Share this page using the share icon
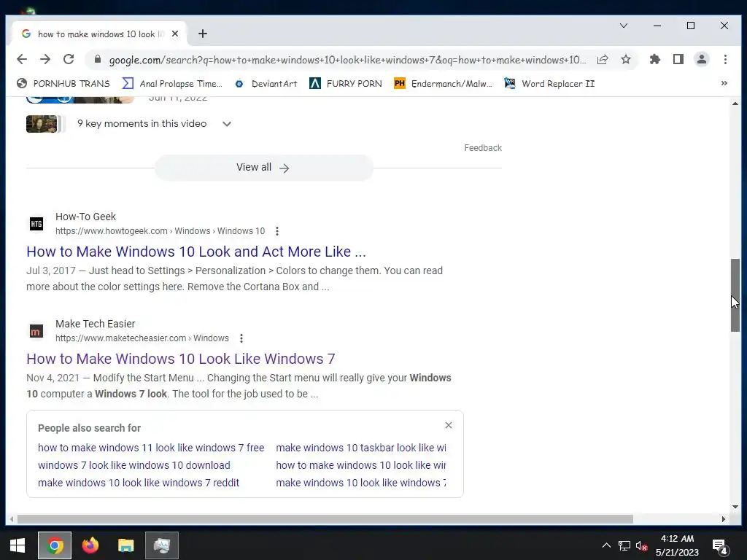Image resolution: width=747 pixels, height=560 pixels. (603, 60)
